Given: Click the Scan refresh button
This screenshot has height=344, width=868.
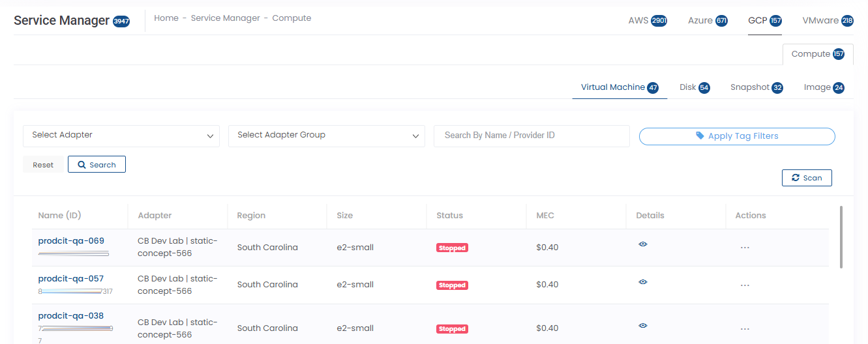Looking at the screenshot, I should point(807,178).
